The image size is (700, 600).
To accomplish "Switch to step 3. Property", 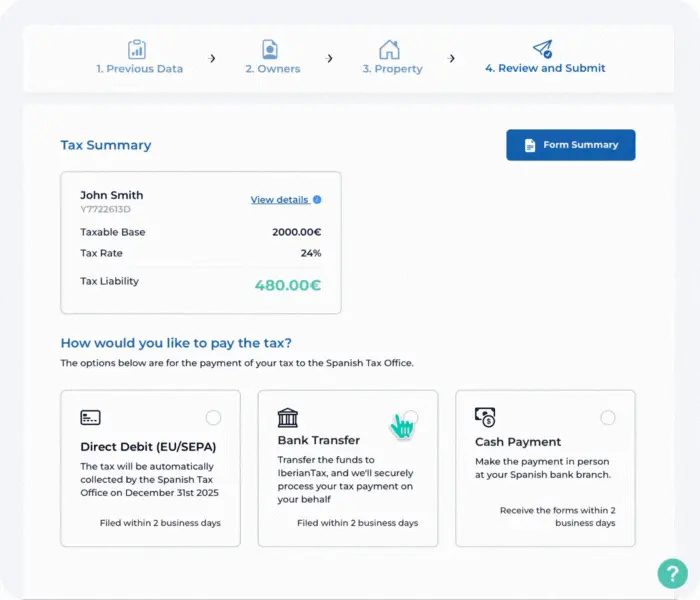I will pyautogui.click(x=392, y=69).
